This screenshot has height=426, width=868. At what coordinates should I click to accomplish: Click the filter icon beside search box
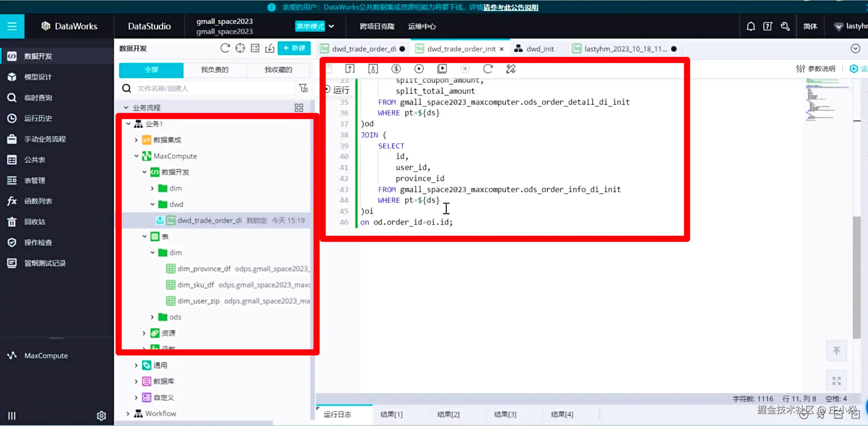[x=303, y=88]
